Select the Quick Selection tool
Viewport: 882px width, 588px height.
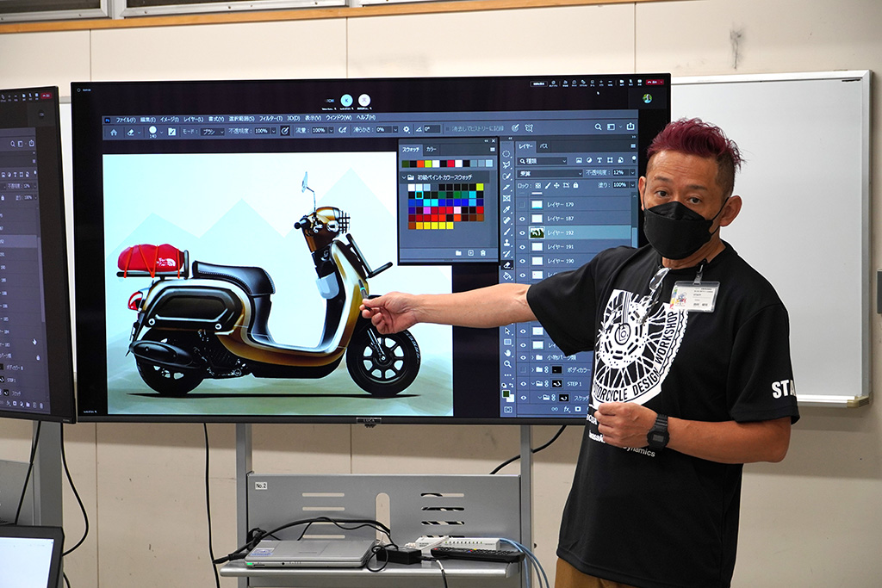506,176
